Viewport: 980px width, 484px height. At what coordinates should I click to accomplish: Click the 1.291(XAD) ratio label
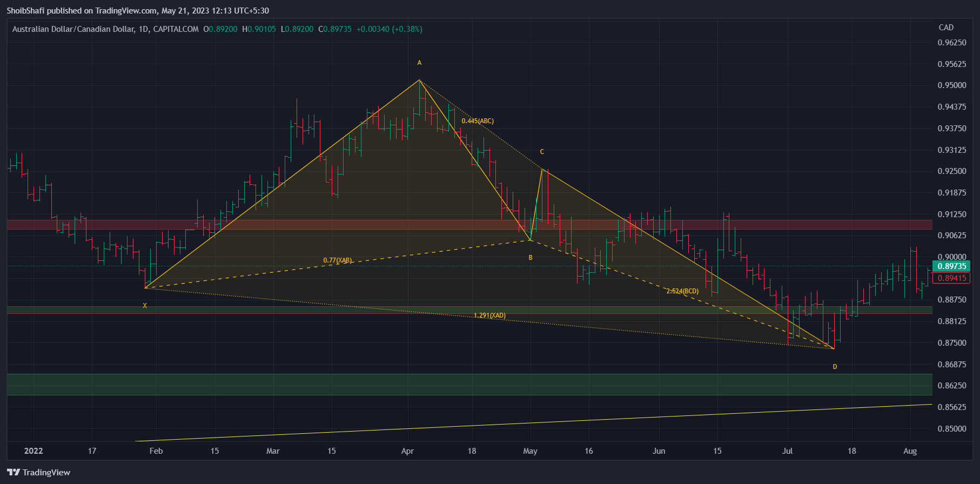[x=490, y=315]
